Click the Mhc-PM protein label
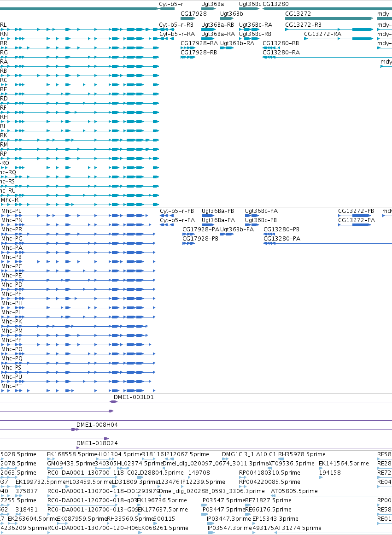Viewport: 392px width, 535px height. [12, 331]
